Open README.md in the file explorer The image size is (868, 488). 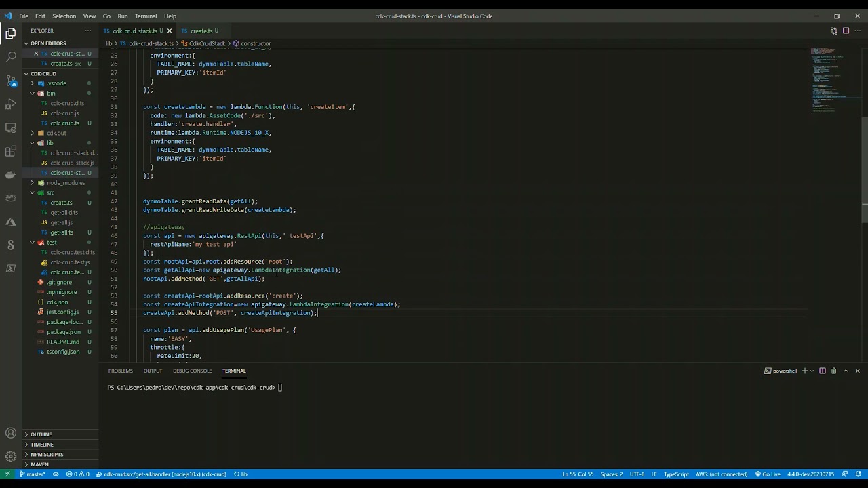coord(63,342)
